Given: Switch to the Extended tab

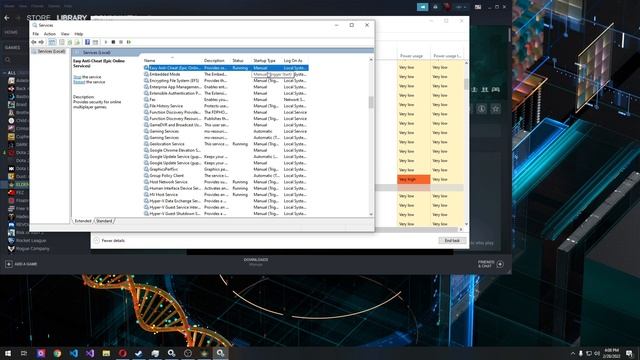Looking at the screenshot, I should coord(83,221).
